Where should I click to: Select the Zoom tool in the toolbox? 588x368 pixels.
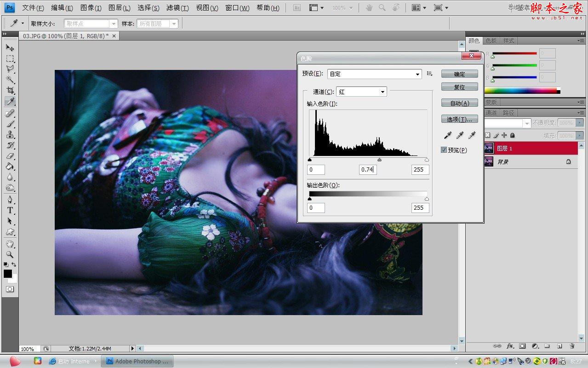10,254
